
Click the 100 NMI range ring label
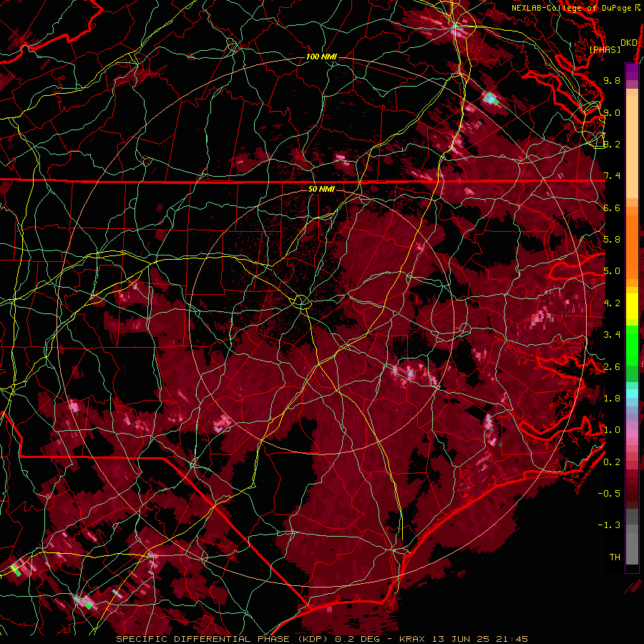coord(321,57)
